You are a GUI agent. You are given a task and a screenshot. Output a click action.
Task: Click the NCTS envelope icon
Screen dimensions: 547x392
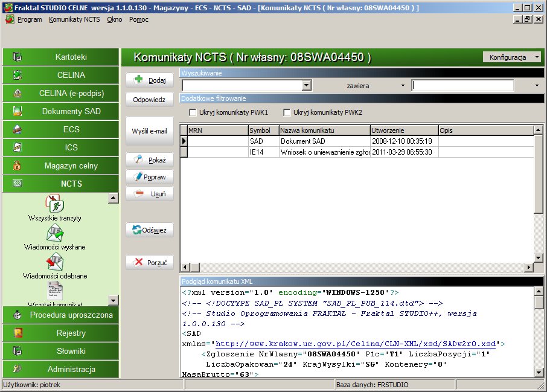click(17, 183)
